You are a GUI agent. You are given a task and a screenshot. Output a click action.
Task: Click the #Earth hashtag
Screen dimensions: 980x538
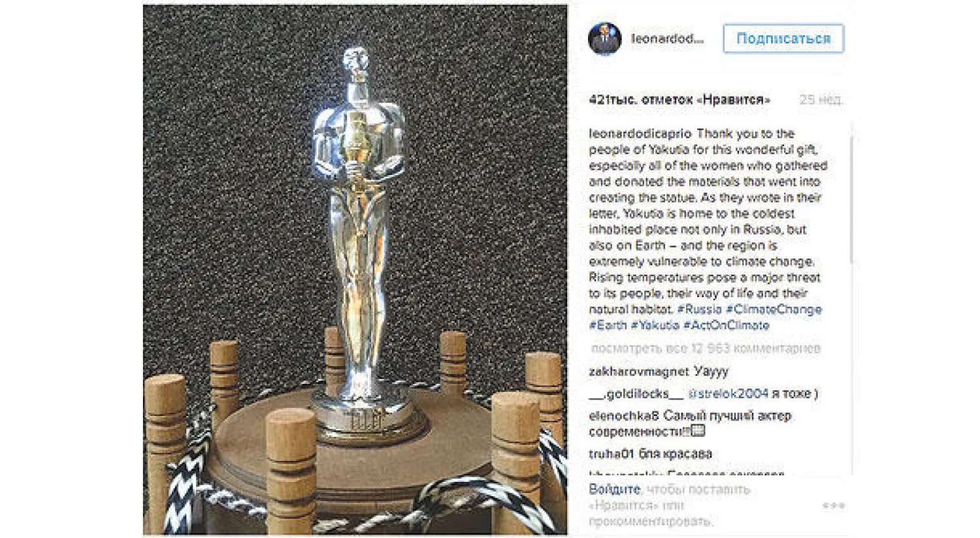608,325
